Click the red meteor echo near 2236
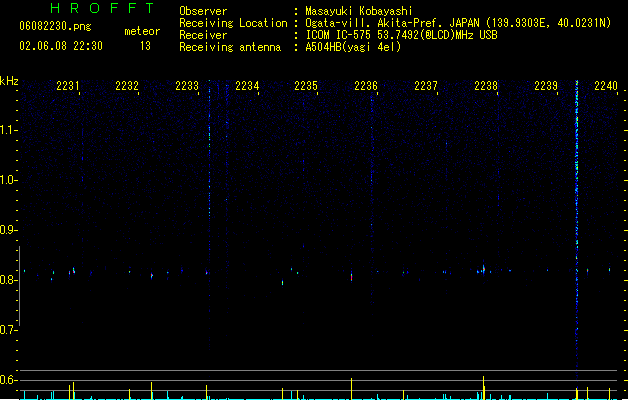Image resolution: width=629 pixels, height=400 pixels. (351, 277)
